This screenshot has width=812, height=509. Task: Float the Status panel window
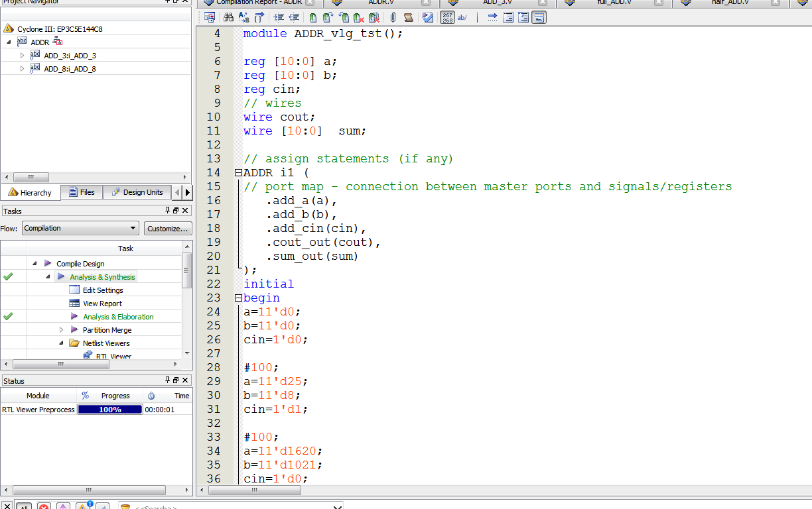point(176,380)
